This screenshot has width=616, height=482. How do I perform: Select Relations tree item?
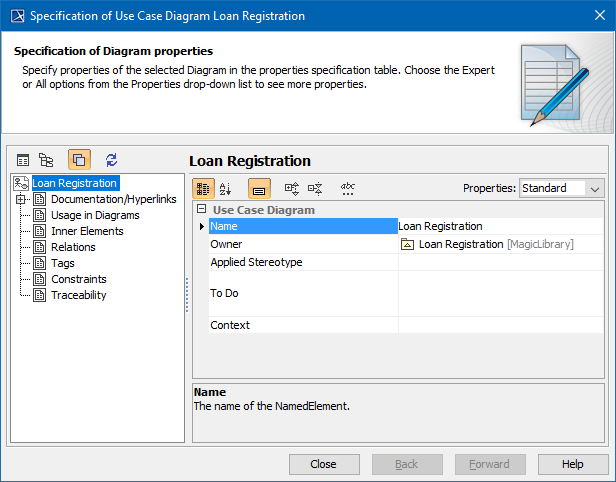[73, 247]
